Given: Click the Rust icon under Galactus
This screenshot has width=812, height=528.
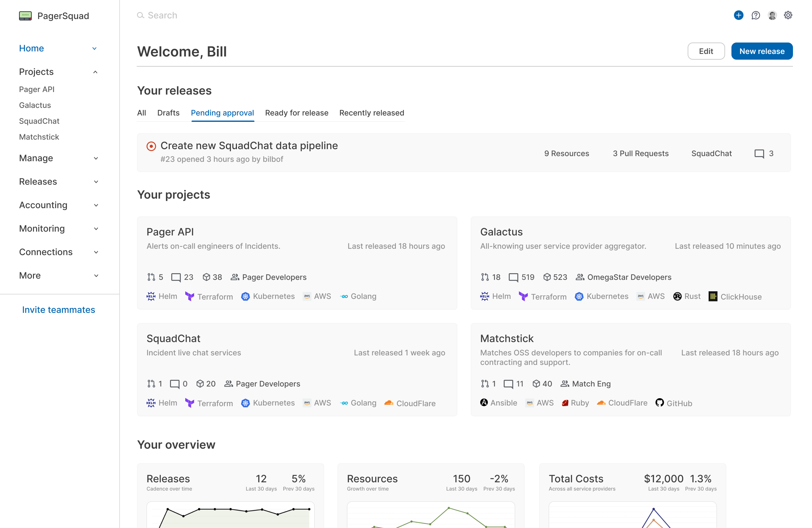Looking at the screenshot, I should coord(677,296).
